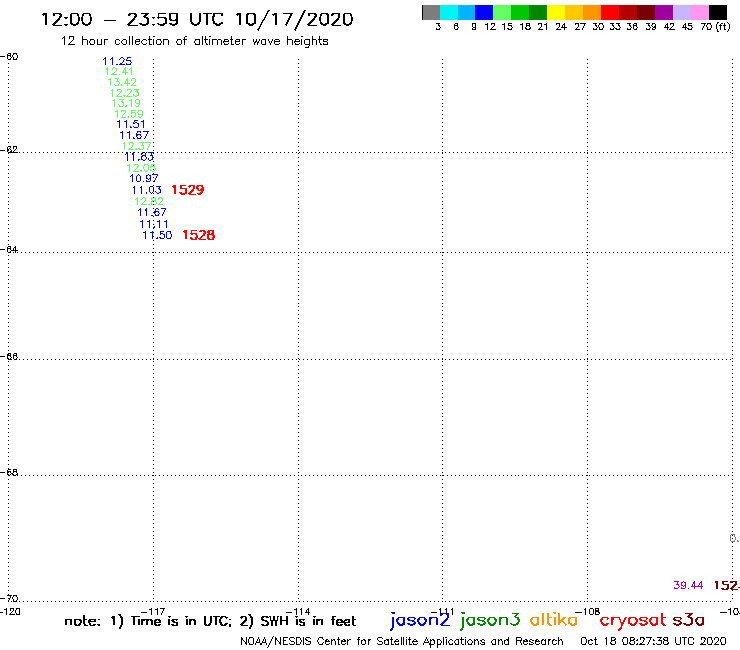Click the Oct 18 08:27:38 UTC 2020 timestamp
Viewport: 740px width, 650px height.
point(653,641)
